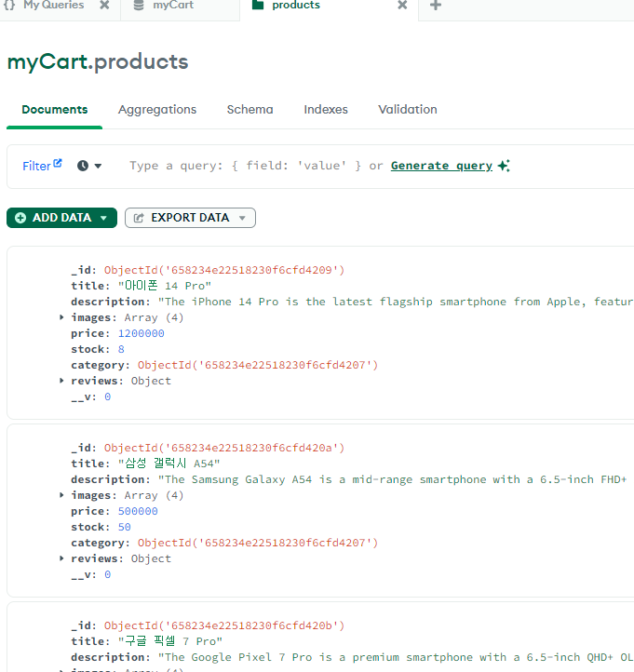Switch to the My Queries tab

tap(54, 6)
